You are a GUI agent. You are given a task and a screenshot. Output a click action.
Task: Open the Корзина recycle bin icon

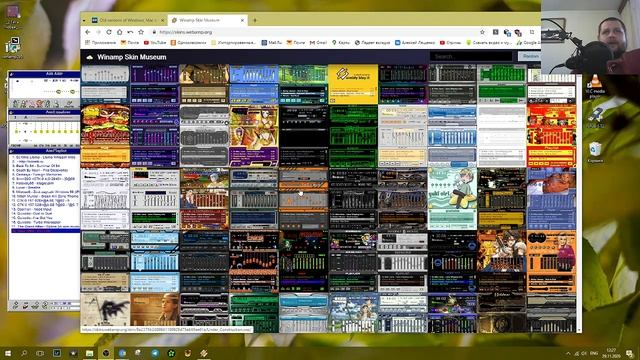click(x=595, y=151)
